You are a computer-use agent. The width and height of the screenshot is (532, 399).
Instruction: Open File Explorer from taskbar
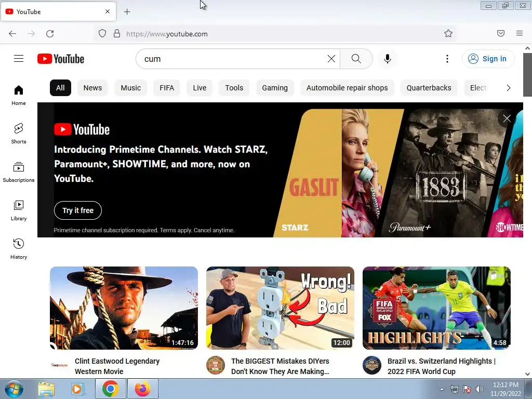click(46, 389)
